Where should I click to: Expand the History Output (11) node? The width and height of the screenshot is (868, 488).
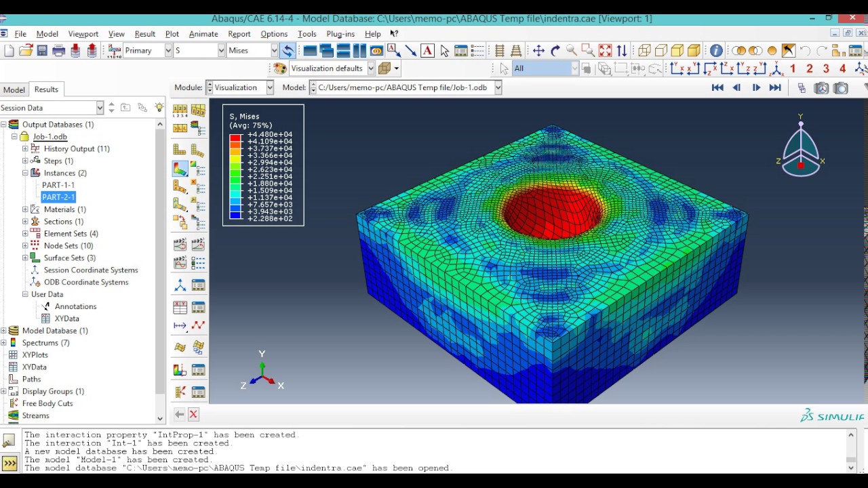[25, 148]
